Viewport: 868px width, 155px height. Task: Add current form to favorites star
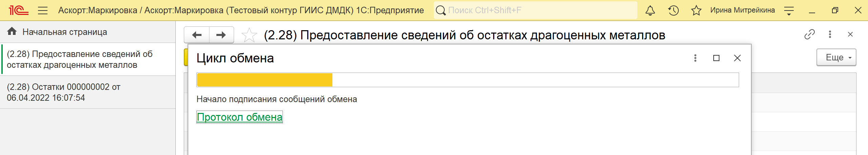(x=249, y=35)
